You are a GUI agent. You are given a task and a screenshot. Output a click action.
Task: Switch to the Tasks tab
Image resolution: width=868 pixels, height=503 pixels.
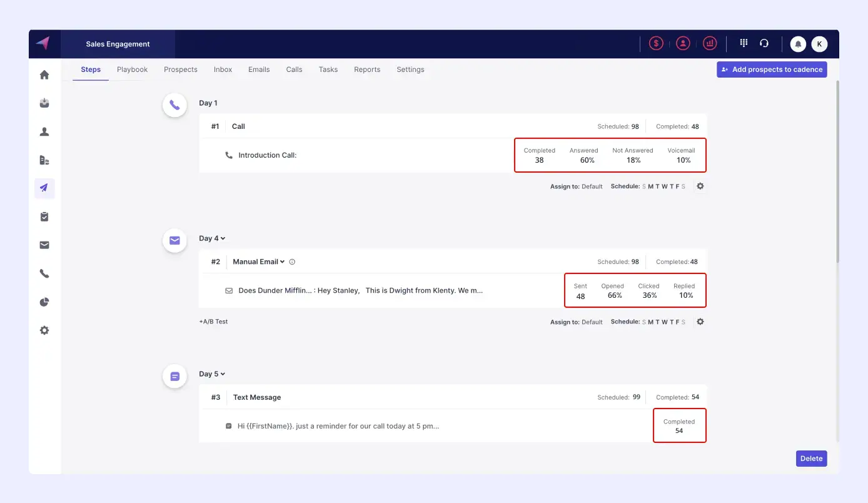[x=328, y=69]
